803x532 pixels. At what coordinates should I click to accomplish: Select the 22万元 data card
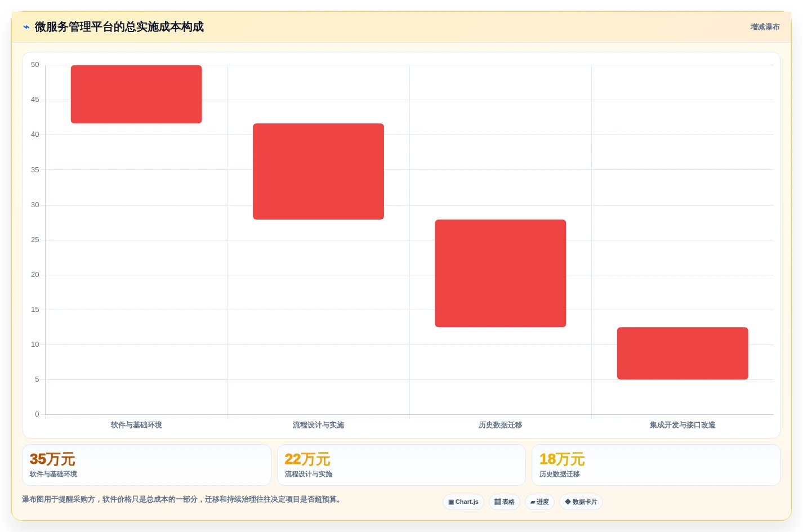[x=401, y=465]
